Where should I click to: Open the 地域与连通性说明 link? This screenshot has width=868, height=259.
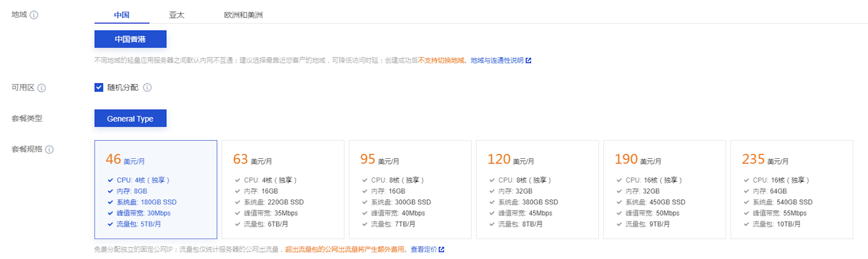coord(497,61)
